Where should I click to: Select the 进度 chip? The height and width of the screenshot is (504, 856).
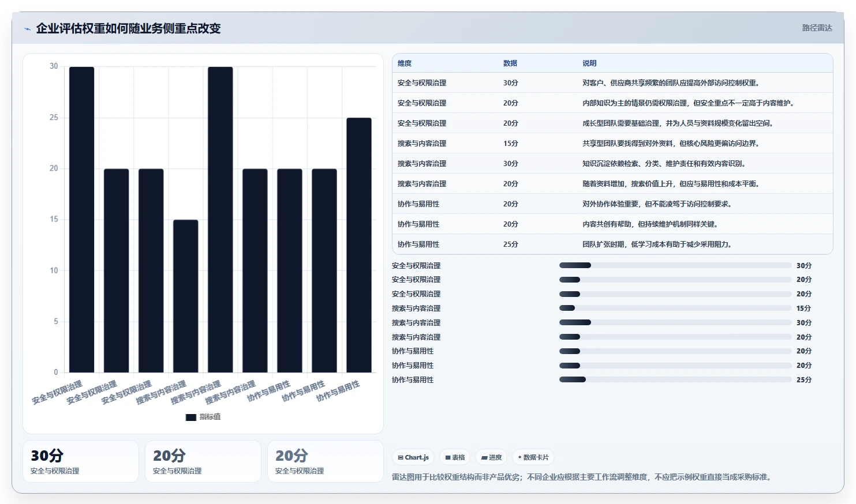pyautogui.click(x=491, y=457)
